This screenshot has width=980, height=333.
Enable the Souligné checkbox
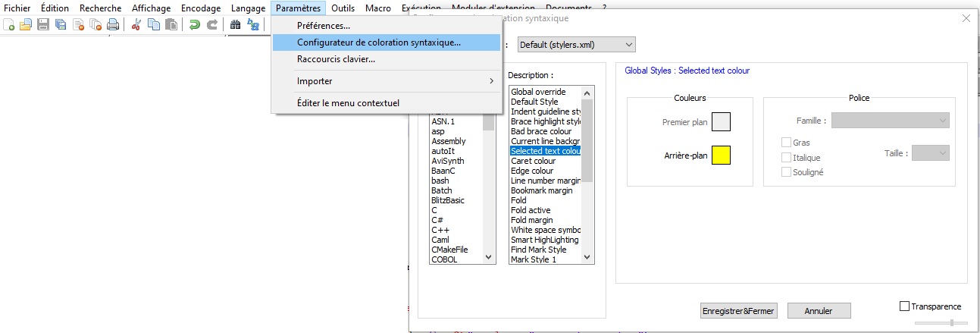[x=786, y=171]
